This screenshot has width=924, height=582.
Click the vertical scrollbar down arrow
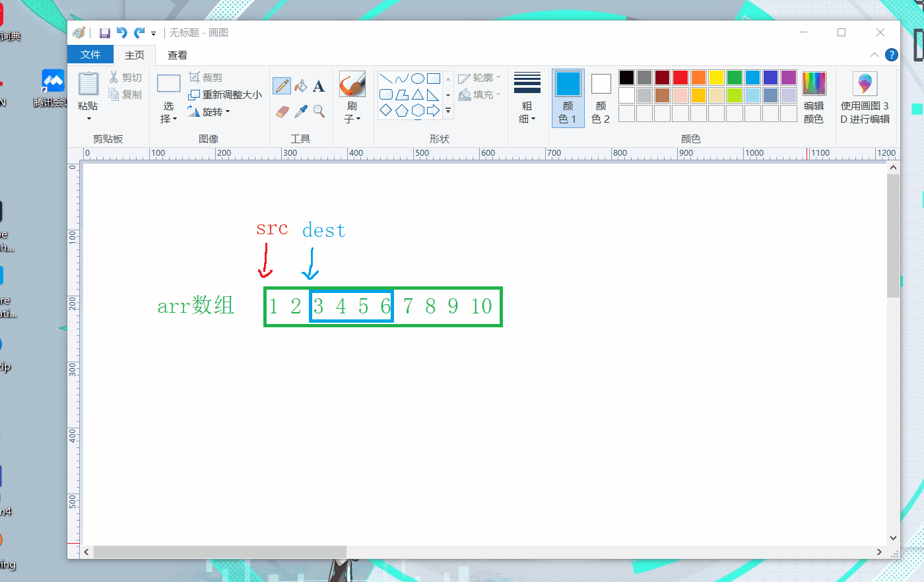coord(893,538)
